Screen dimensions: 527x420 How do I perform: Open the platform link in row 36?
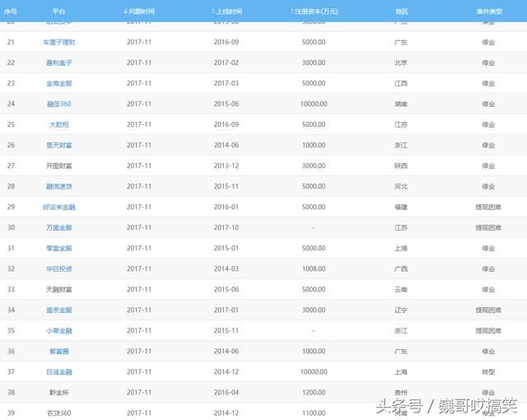[x=58, y=351]
